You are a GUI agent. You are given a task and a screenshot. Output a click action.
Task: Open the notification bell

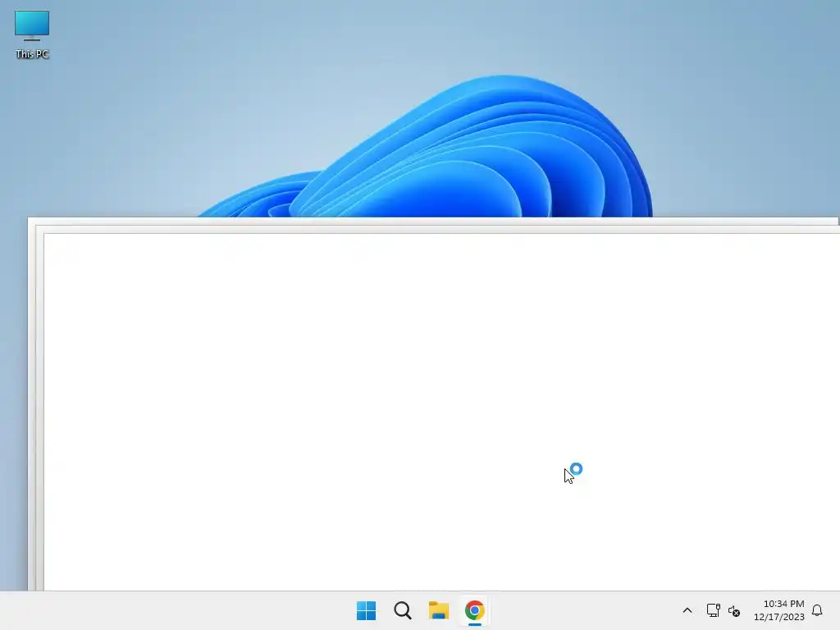(817, 610)
